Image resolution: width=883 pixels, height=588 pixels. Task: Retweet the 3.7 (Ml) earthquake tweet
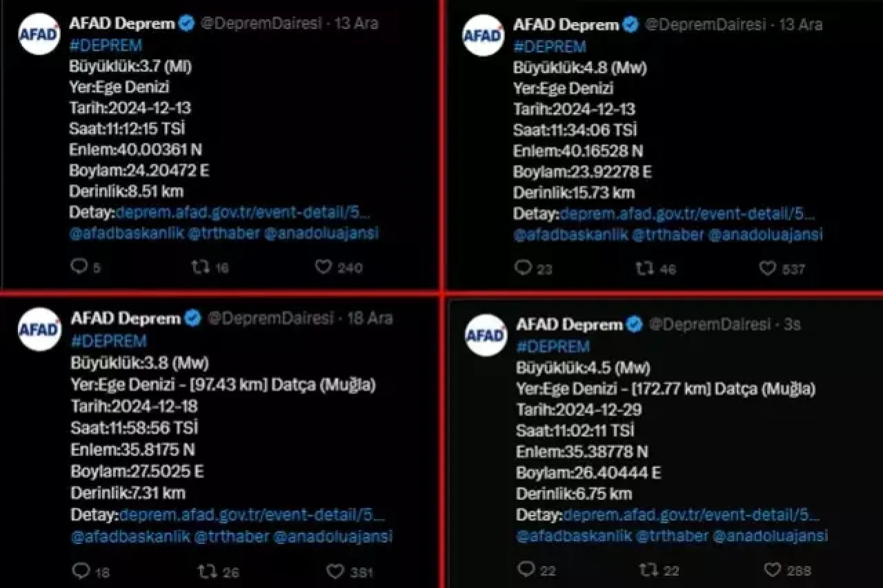(x=200, y=267)
